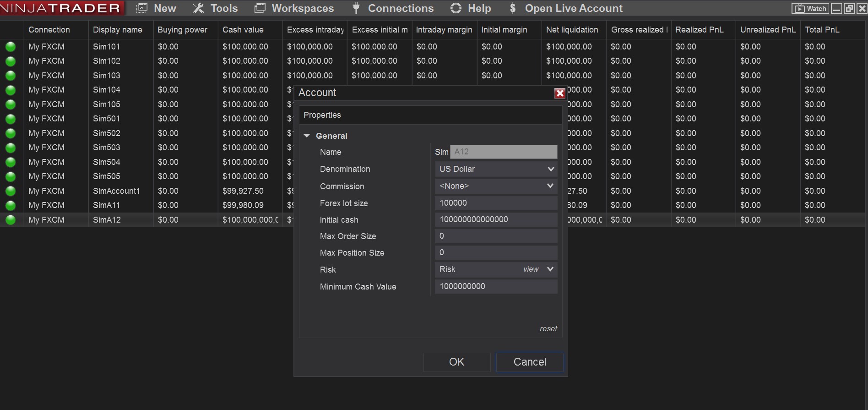Viewport: 868px width, 410px height.
Task: Expand the Risk template dropdown
Action: (550, 269)
